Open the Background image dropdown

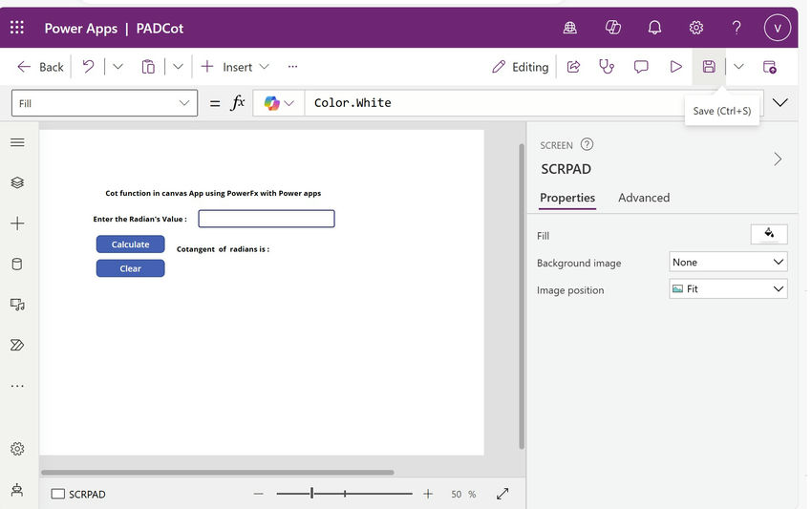(728, 262)
